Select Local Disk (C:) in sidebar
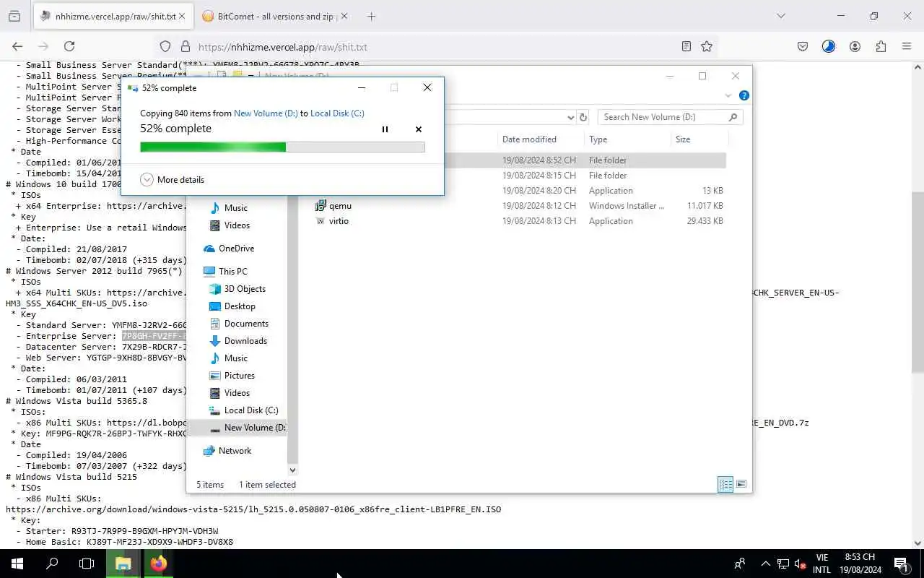This screenshot has width=924, height=578. point(250,410)
